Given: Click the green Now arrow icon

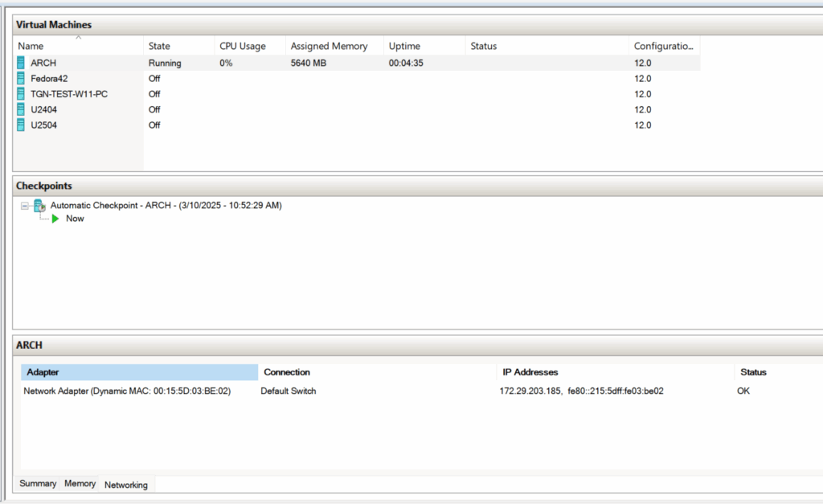Looking at the screenshot, I should click(55, 219).
